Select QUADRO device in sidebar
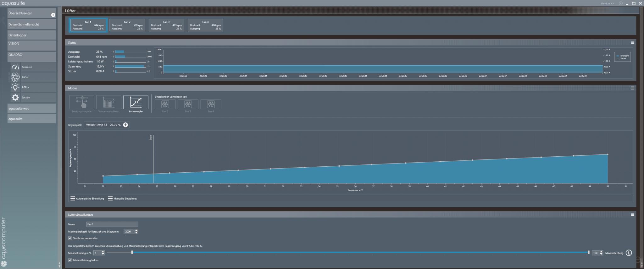The width and height of the screenshot is (644, 269). click(32, 56)
